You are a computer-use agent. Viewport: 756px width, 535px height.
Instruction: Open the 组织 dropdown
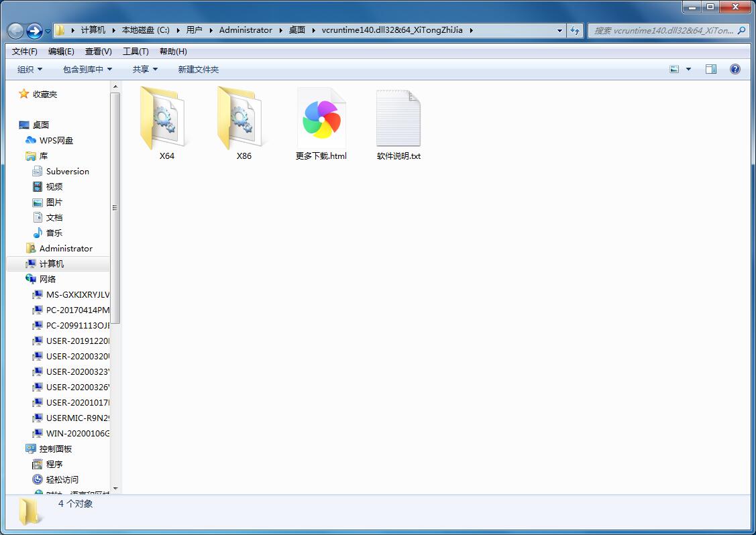point(30,70)
